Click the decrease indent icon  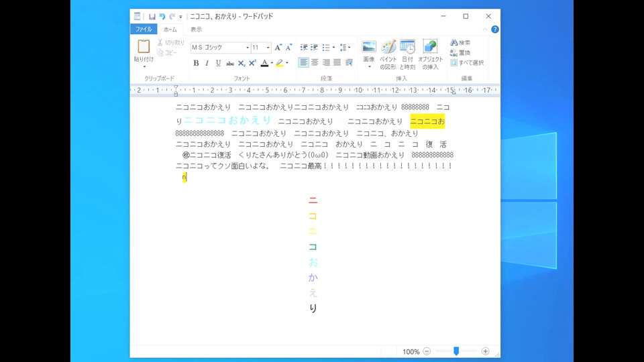pyautogui.click(x=304, y=48)
